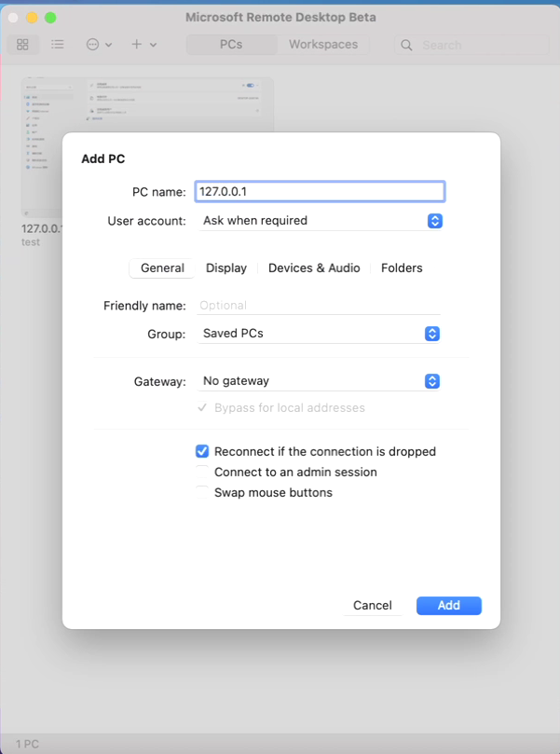Enable Swap mouse buttons checkbox
This screenshot has width=560, height=754.
click(202, 493)
